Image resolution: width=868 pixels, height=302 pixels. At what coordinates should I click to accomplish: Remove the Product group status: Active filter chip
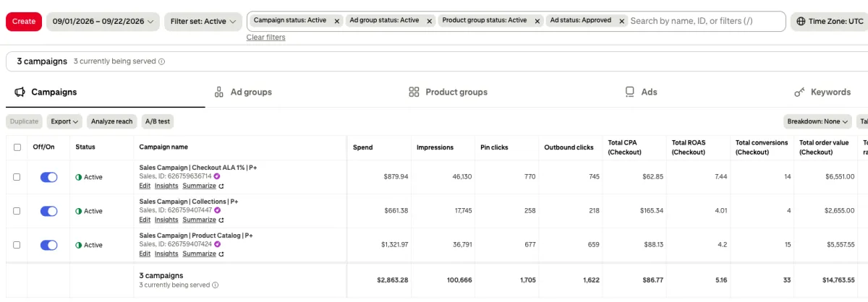click(x=537, y=21)
